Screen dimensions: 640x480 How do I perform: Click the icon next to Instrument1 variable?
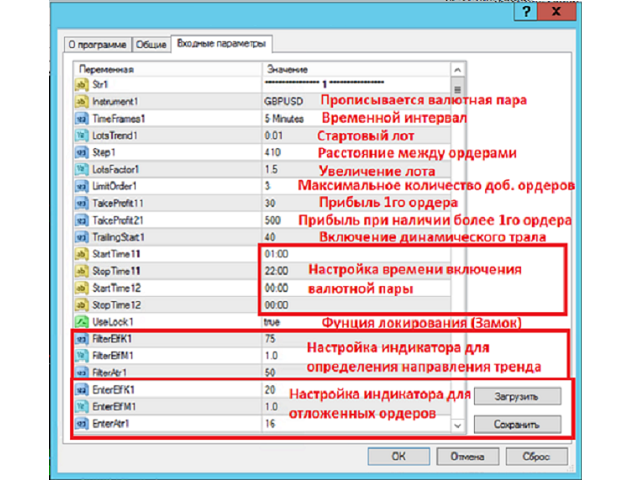coord(83,102)
